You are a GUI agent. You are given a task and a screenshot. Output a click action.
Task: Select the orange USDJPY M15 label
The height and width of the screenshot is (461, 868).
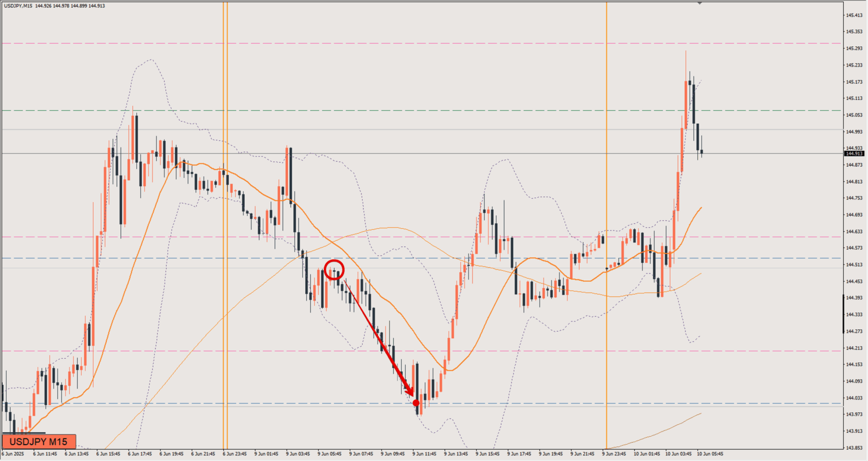tap(39, 442)
